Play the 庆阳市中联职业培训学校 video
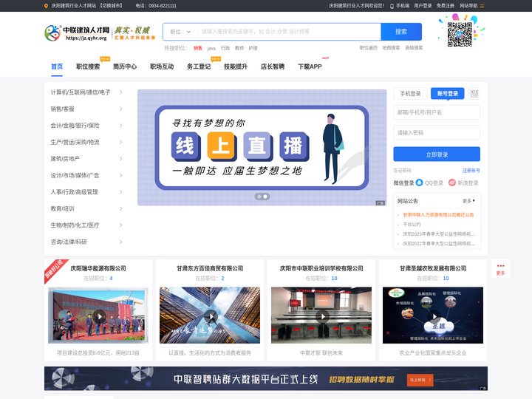The height and width of the screenshot is (399, 532). pos(322,316)
